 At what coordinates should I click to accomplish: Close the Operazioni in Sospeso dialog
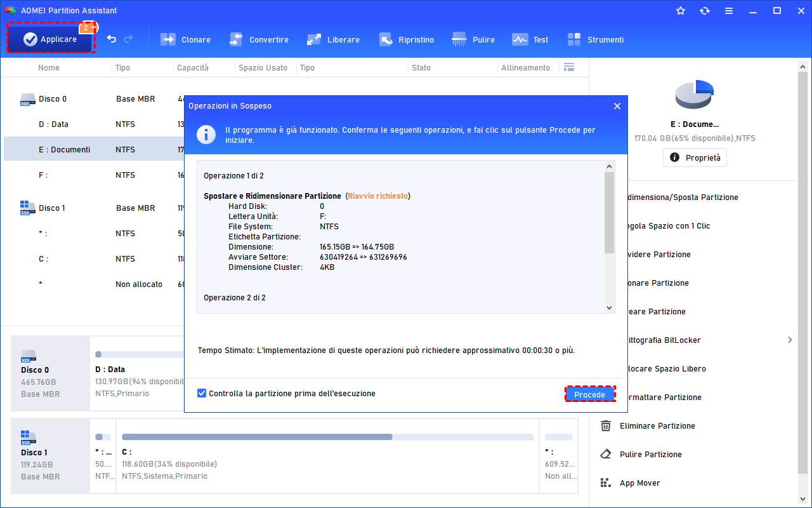point(617,106)
